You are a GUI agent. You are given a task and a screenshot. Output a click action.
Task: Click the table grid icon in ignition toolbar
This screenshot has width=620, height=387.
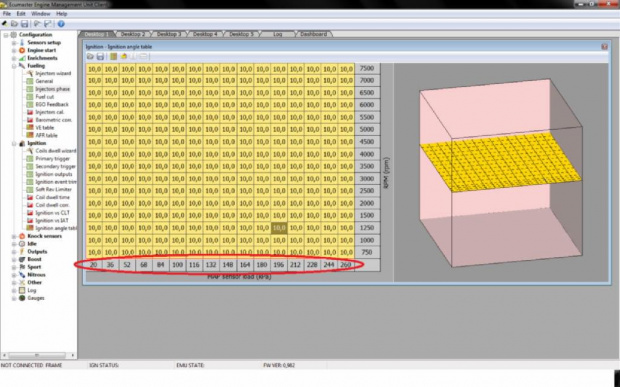pyautogui.click(x=113, y=57)
